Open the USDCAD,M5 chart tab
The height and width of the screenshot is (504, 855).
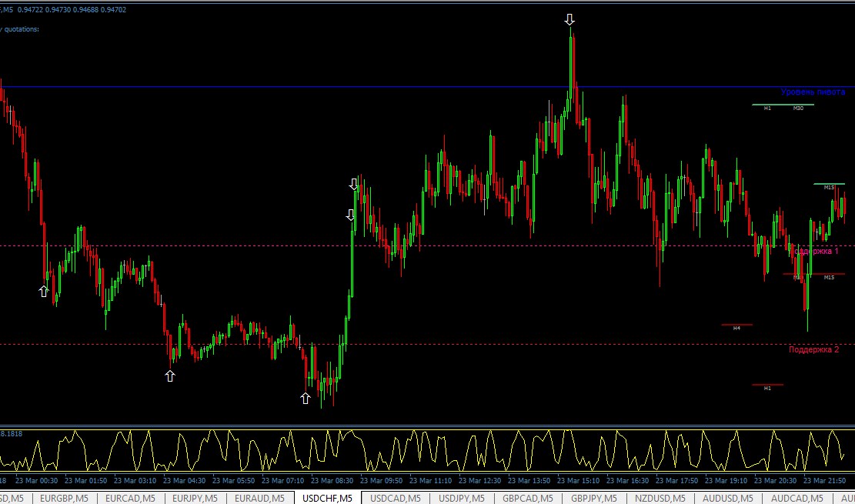pos(396,498)
